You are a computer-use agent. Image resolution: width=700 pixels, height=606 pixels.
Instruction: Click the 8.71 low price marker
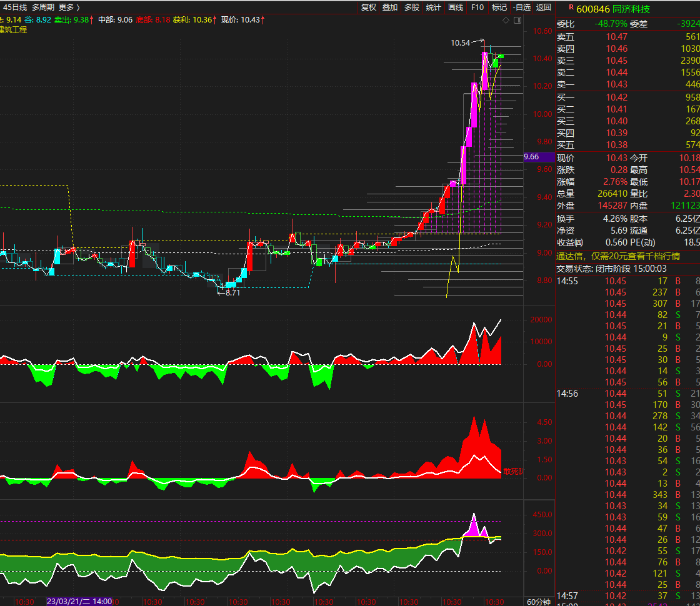pyautogui.click(x=232, y=292)
